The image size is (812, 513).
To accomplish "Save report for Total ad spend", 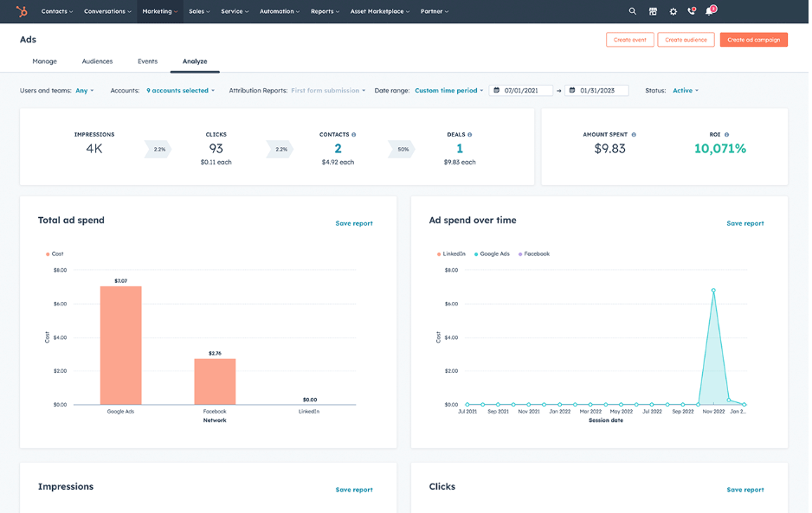I will (353, 223).
